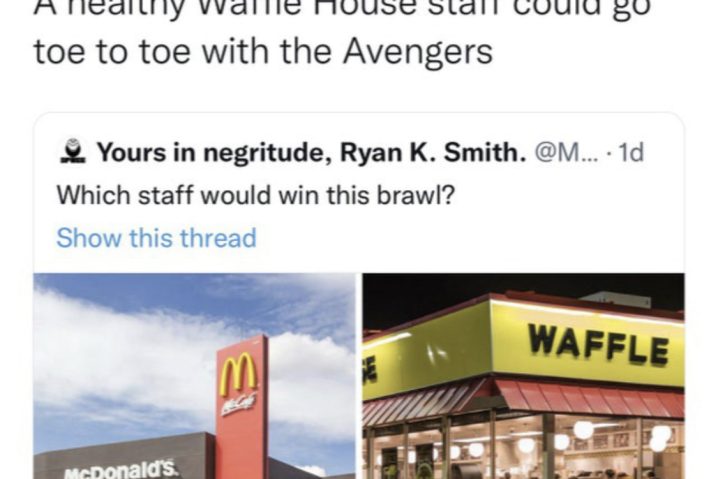
Task: Click the lit windows of the Waffle House
Action: coord(523,447)
